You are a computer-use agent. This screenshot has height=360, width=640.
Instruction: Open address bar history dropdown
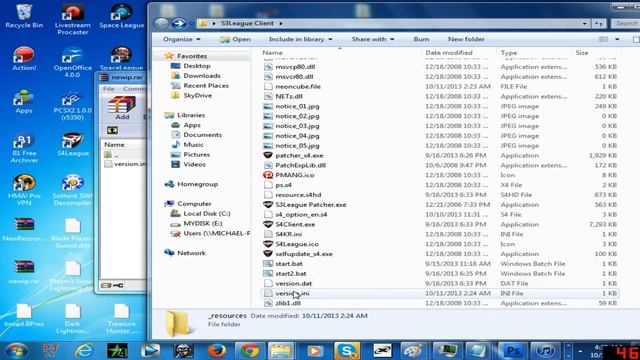point(584,24)
